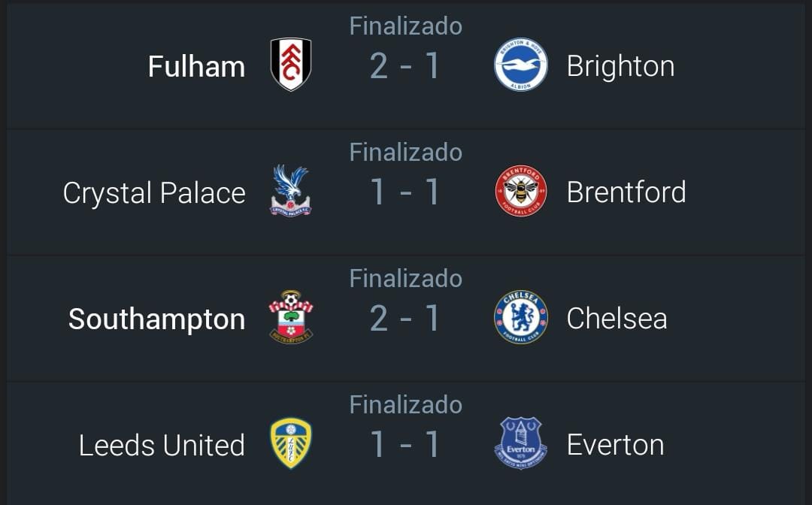Open Fulham vs Brighton 2 - 1 score
Screen dimensions: 812x505
[x=405, y=66]
